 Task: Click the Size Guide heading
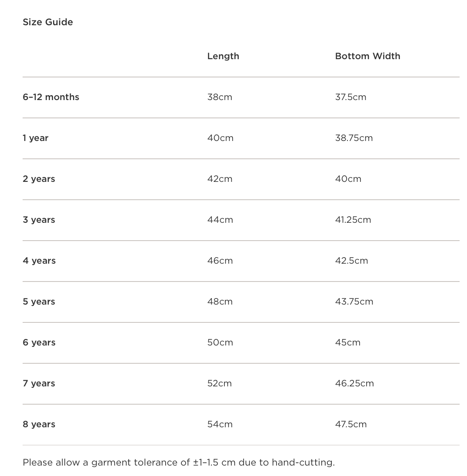tap(48, 22)
